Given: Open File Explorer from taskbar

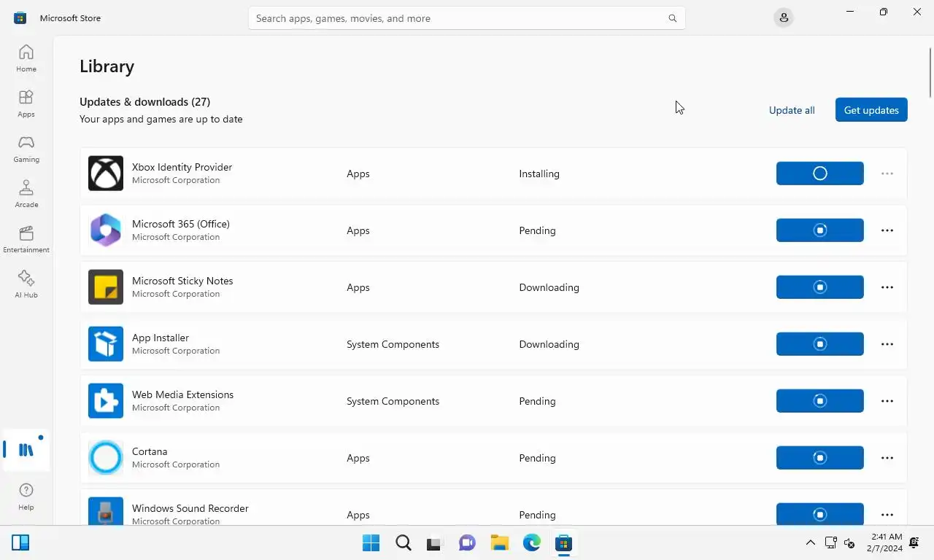Looking at the screenshot, I should (x=499, y=543).
